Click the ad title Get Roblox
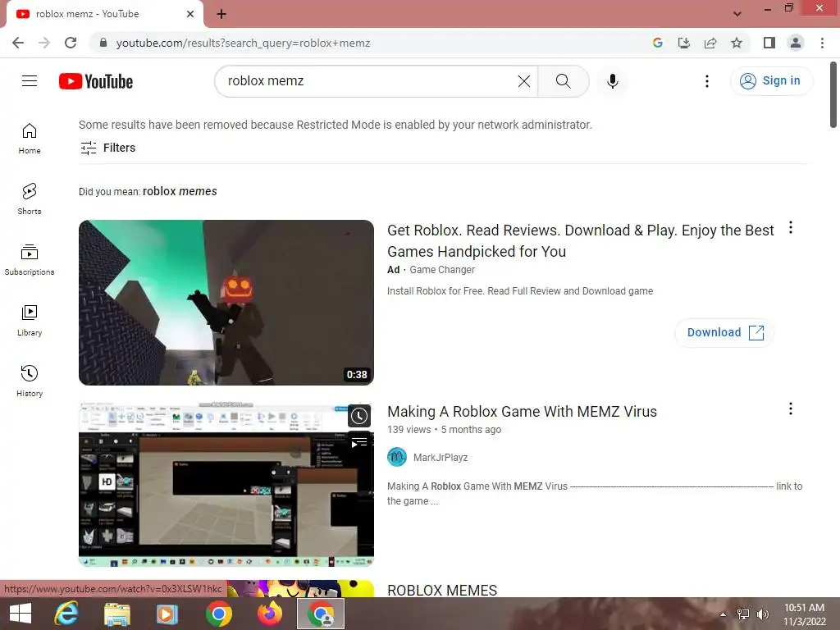Image resolution: width=840 pixels, height=630 pixels. (580, 240)
